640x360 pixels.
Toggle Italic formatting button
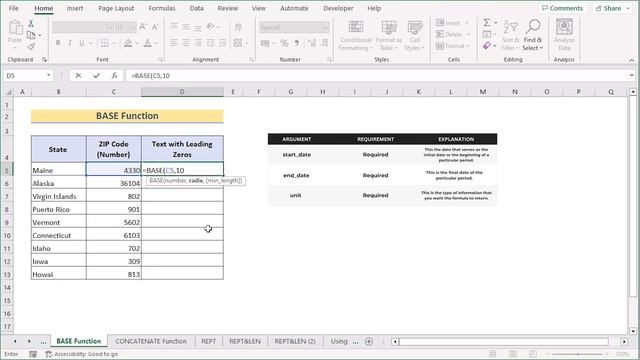pos(70,43)
